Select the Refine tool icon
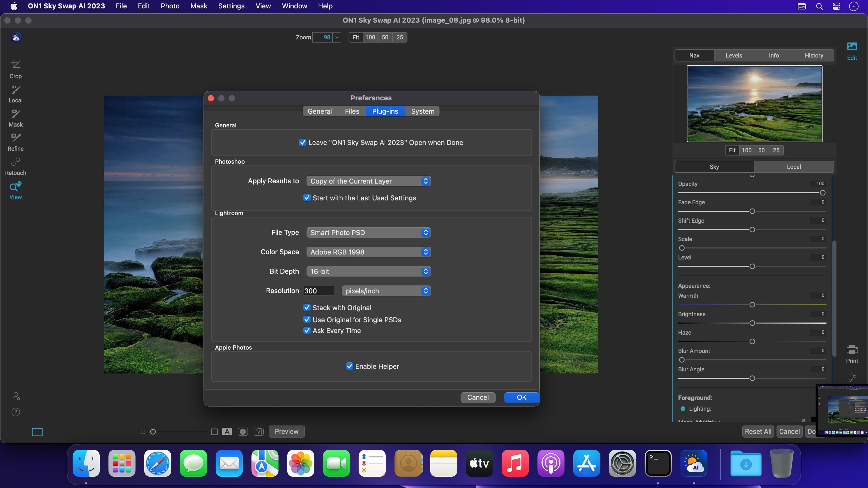Viewport: 868px width, 488px height. (16, 138)
